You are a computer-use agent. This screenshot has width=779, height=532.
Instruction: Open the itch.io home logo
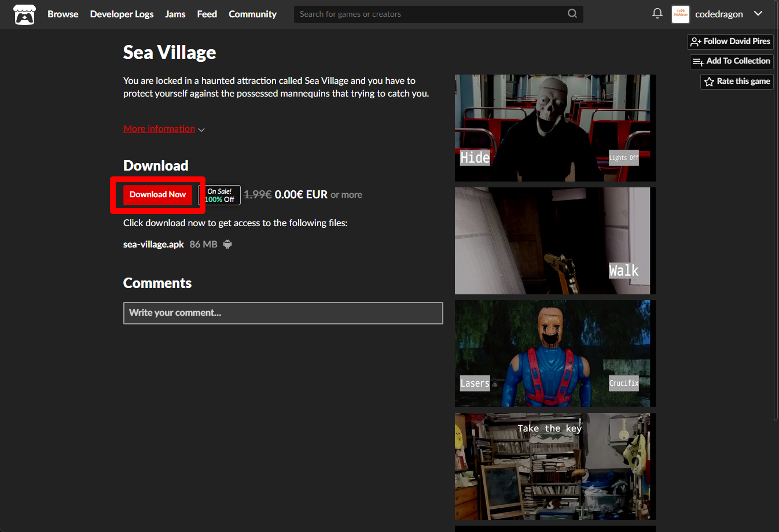click(x=24, y=14)
